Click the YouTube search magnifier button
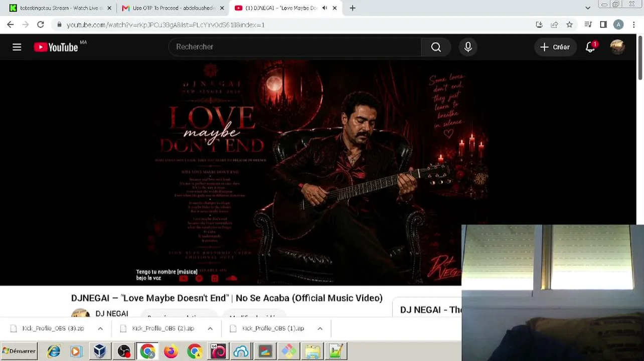The image size is (644, 361). coord(436,47)
